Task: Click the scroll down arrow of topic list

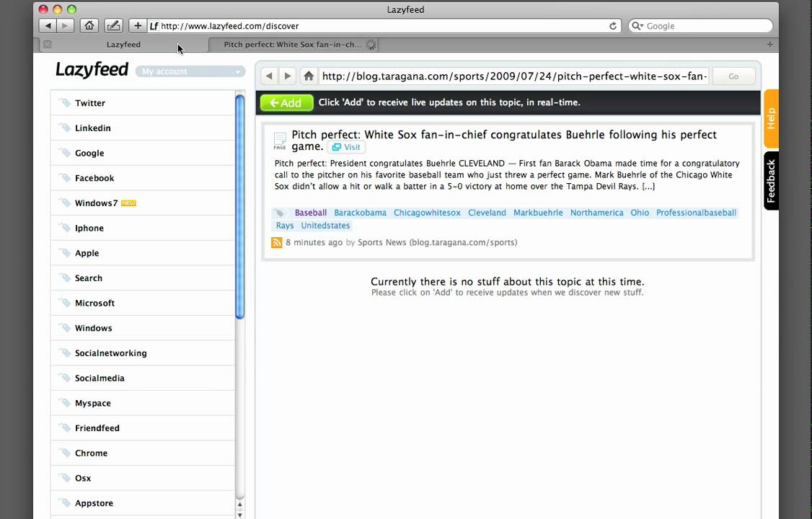Action: point(239,515)
